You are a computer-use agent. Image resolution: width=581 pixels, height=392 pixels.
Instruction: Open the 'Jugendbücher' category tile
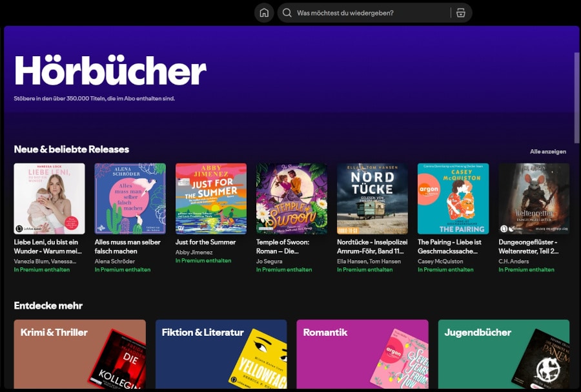[504, 354]
